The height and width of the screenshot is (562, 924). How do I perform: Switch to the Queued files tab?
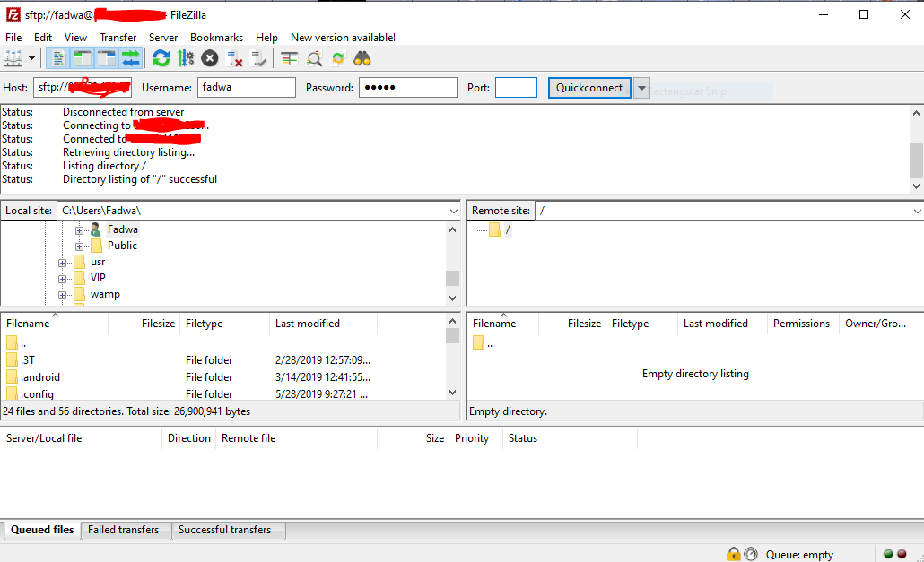42,530
